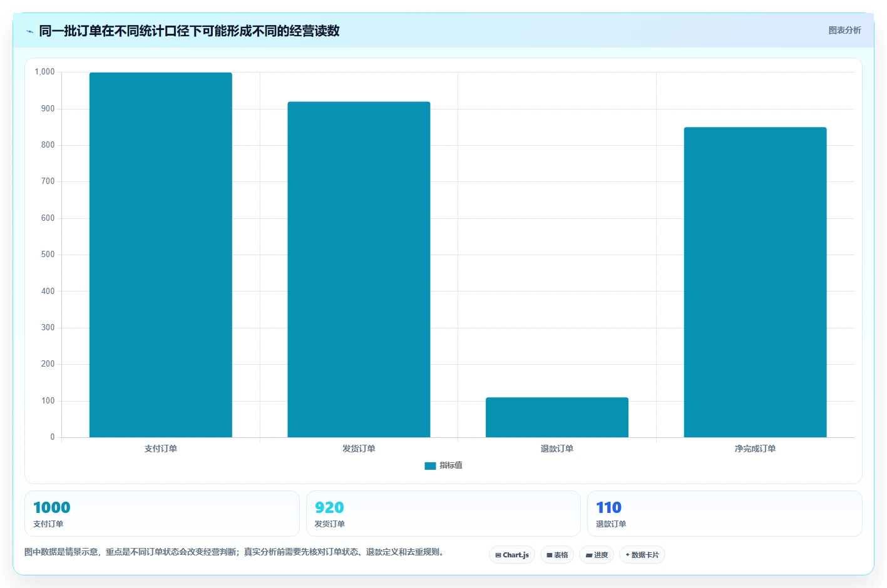
Task: Click the icon inside the 进度 chip
Action: [589, 555]
